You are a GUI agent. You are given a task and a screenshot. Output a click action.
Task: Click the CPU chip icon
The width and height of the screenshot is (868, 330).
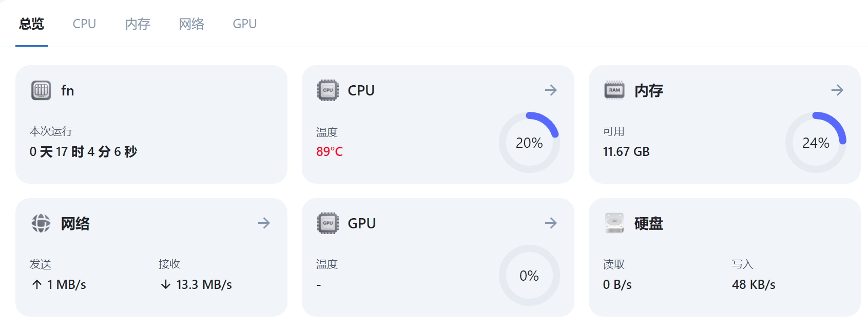click(x=328, y=90)
